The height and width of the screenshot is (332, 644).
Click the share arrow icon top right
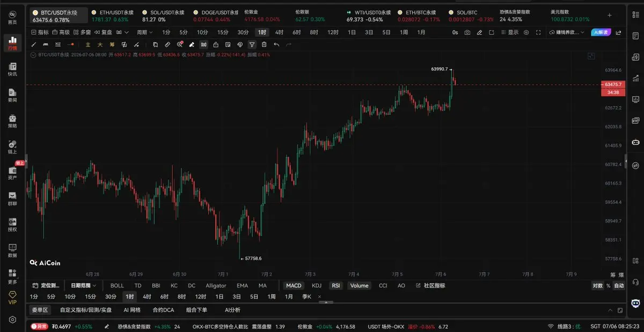click(x=619, y=32)
